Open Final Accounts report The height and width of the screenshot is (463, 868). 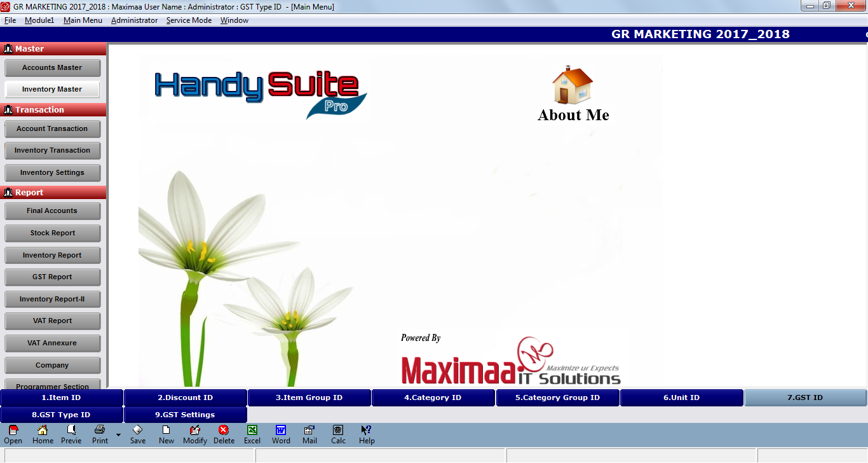[52, 211]
